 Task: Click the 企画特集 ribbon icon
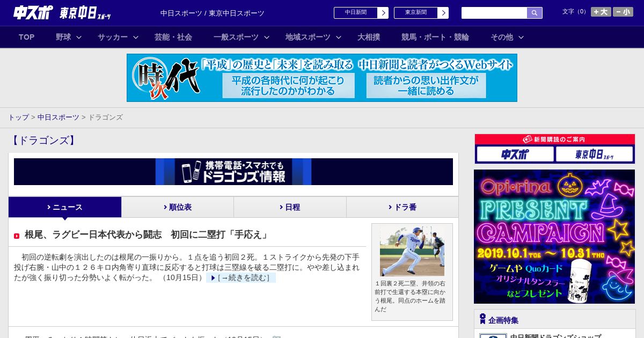click(x=482, y=319)
